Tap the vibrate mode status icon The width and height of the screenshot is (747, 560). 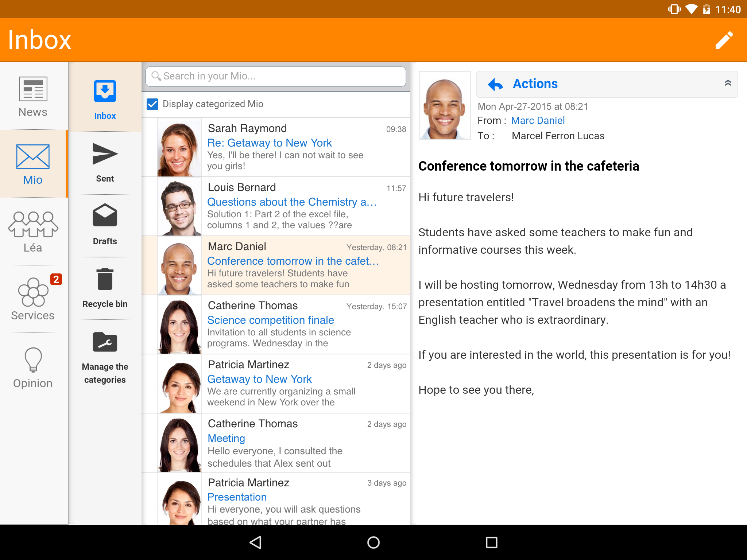tap(674, 9)
